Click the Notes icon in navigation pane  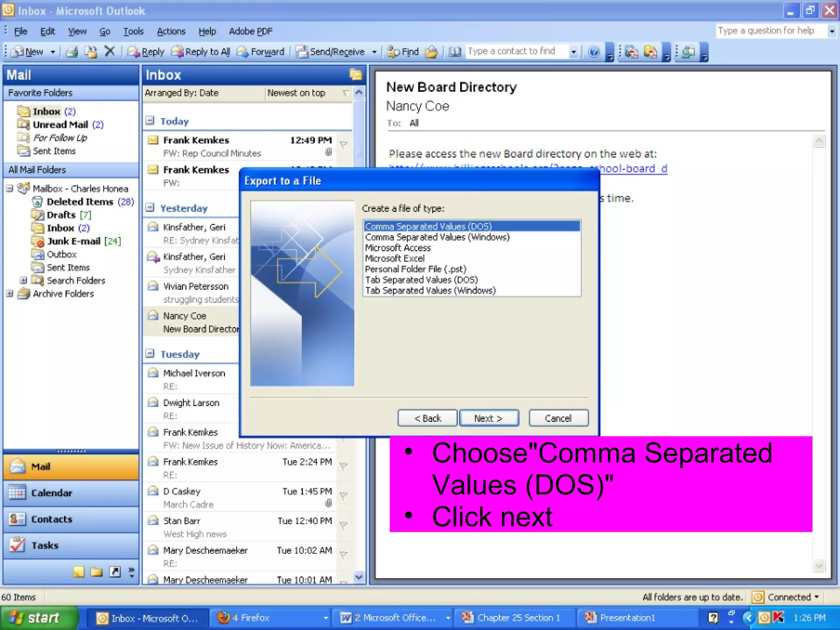[x=78, y=572]
